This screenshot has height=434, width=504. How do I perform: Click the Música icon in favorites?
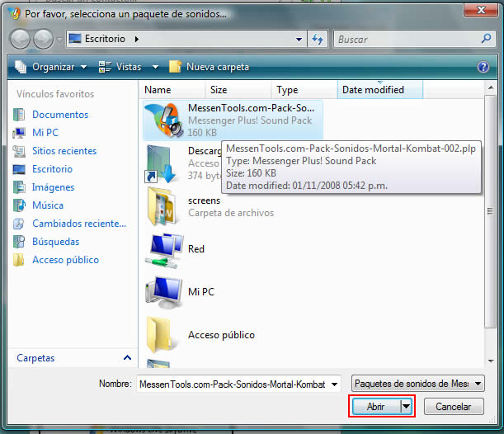pos(19,205)
